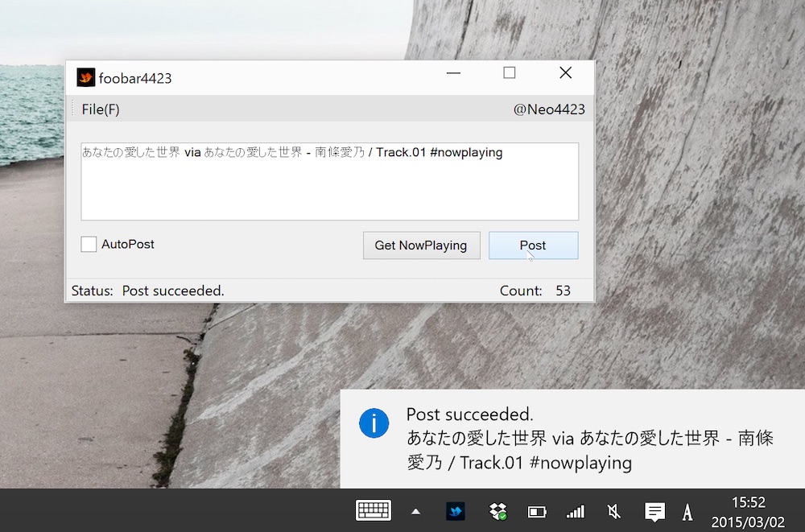This screenshot has height=532, width=805.
Task: Open the network signal icon
Action: point(575,511)
